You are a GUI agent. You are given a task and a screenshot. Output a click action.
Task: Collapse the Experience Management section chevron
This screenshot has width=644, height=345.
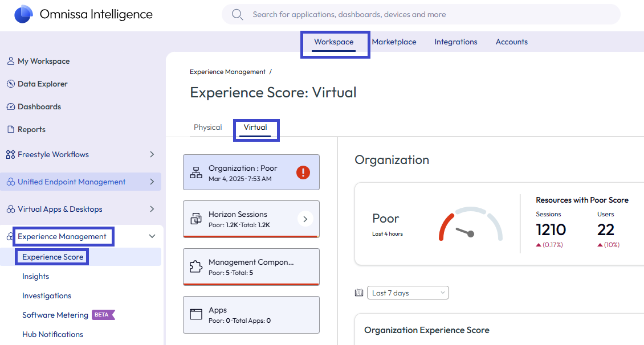tap(152, 236)
